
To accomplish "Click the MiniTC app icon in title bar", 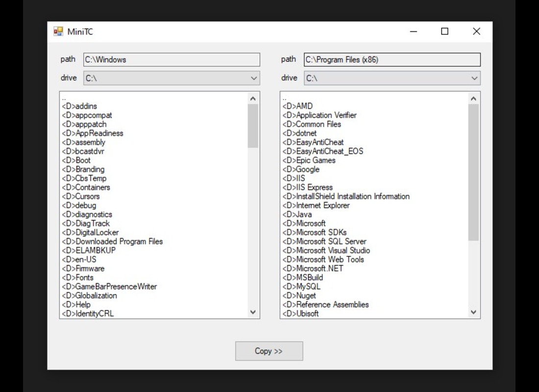I will 58,31.
